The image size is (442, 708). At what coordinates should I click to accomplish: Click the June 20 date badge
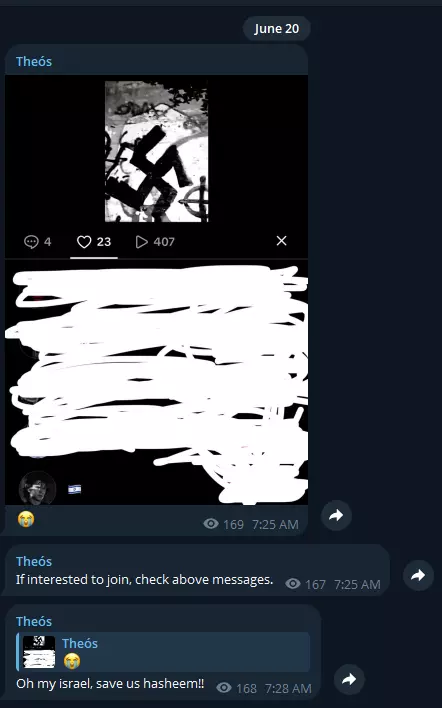(x=276, y=28)
